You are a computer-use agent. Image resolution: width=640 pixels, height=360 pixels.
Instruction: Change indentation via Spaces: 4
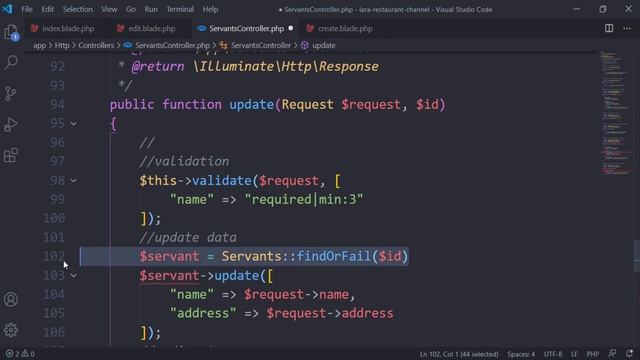click(521, 354)
